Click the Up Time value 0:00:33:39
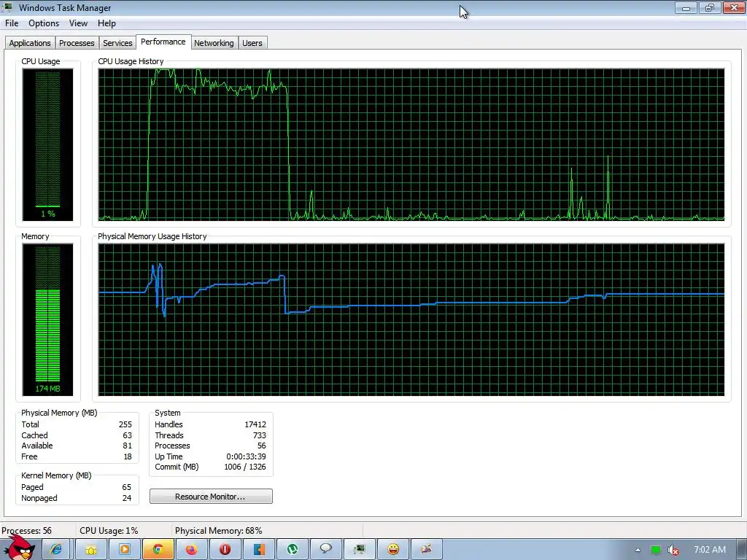 pyautogui.click(x=247, y=456)
